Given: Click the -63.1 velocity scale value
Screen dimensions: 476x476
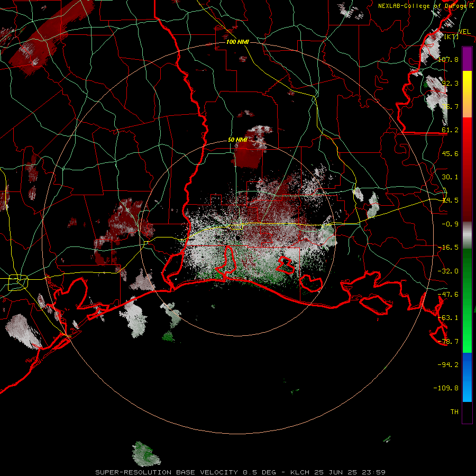Looking at the screenshot, I should [x=448, y=317].
